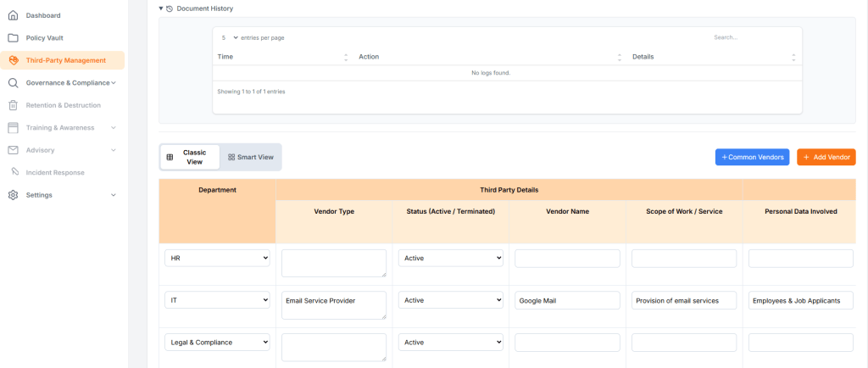This screenshot has height=368, width=868.
Task: Switch to Smart View
Action: pyautogui.click(x=251, y=157)
